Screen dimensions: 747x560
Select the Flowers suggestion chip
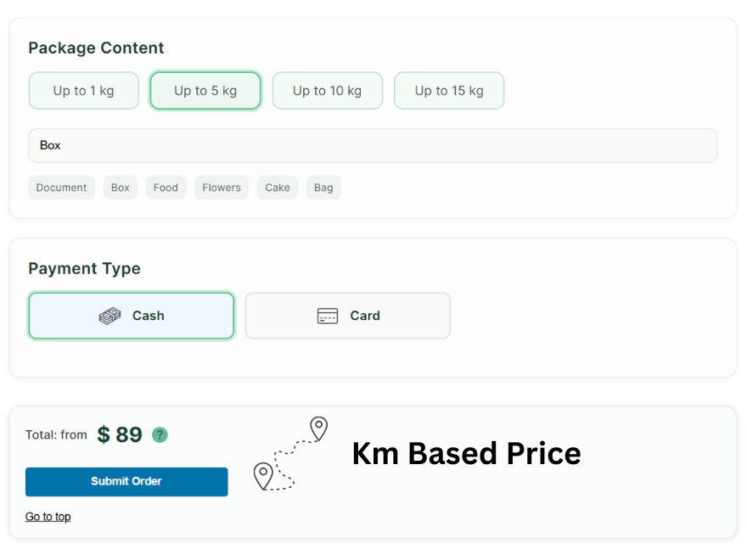point(222,188)
